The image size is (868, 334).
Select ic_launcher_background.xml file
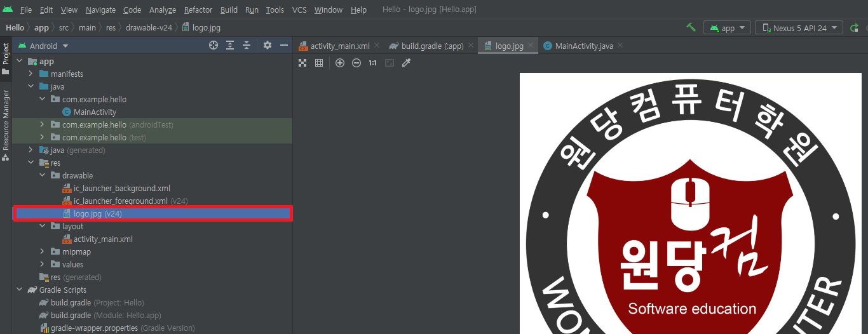click(x=121, y=188)
